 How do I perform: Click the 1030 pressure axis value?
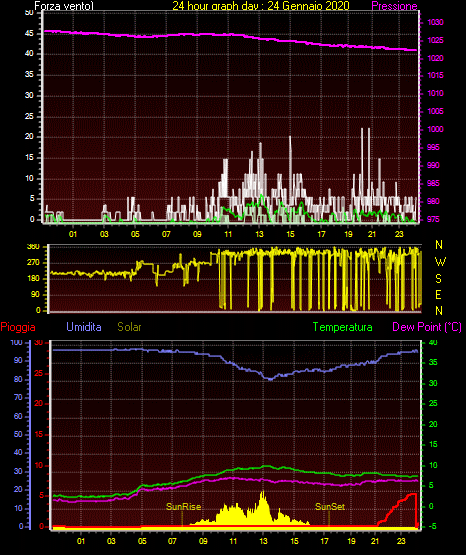[x=435, y=22]
